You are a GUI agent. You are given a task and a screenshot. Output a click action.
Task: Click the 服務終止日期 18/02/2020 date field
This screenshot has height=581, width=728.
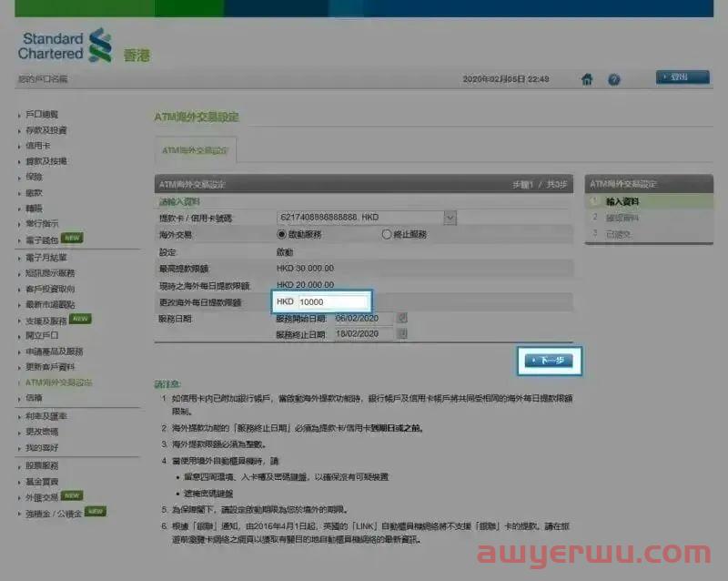click(x=363, y=334)
